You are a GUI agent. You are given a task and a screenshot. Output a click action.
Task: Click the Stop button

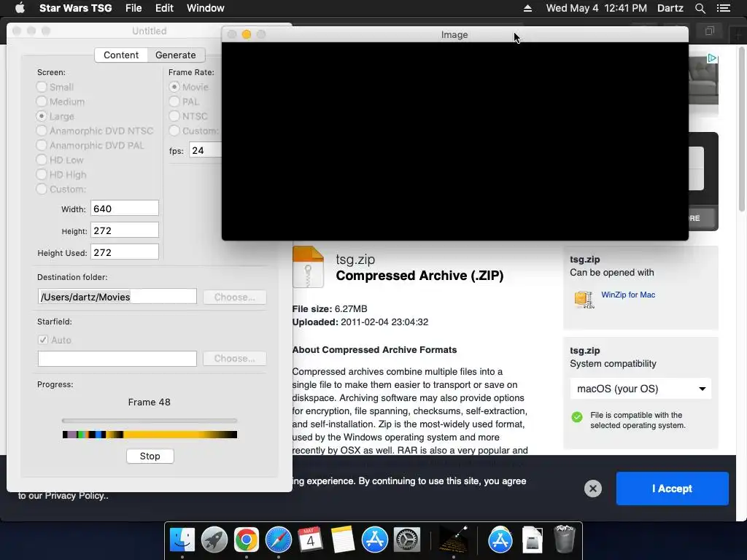pos(150,456)
